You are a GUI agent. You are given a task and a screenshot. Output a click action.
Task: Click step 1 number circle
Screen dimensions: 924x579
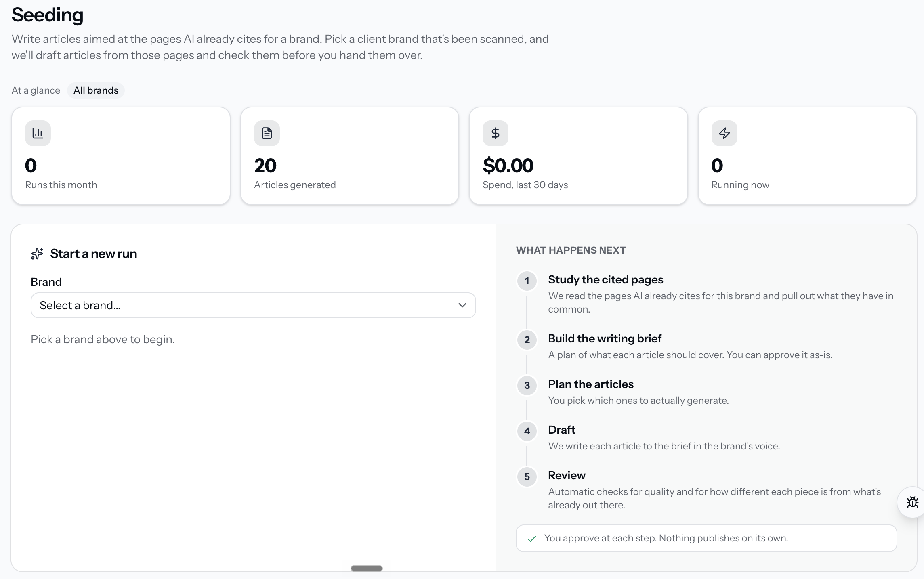pyautogui.click(x=527, y=281)
